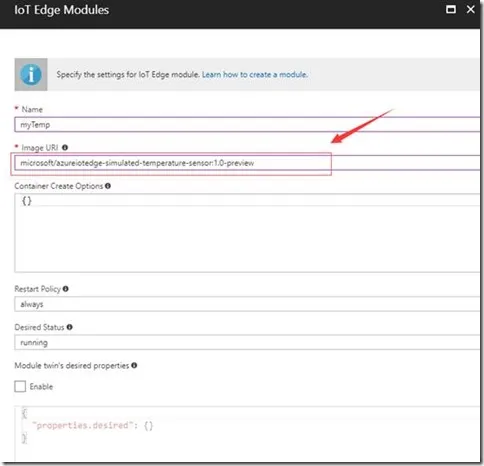Close the IoT Edge Modules blade
484x466 pixels.
(x=470, y=9)
